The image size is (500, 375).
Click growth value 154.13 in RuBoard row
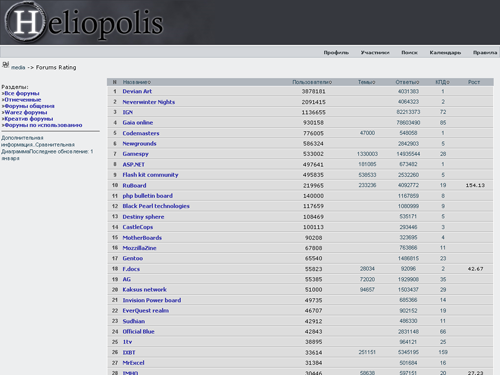pos(475,186)
